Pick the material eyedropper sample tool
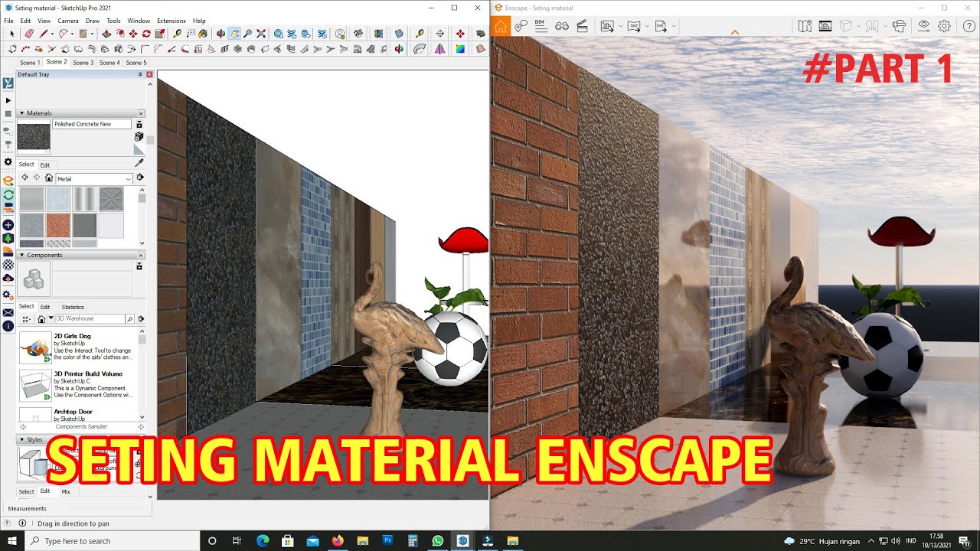This screenshot has height=551, width=980. (x=139, y=162)
